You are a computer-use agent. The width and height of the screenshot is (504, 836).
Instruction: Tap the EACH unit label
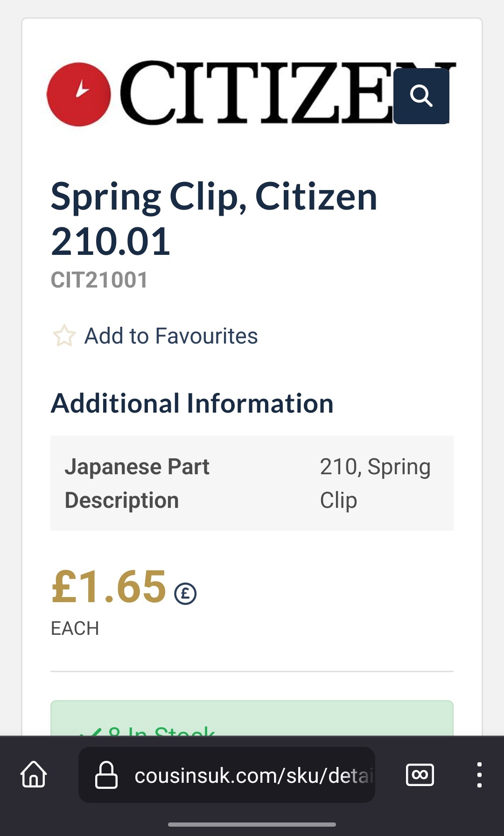pos(75,628)
